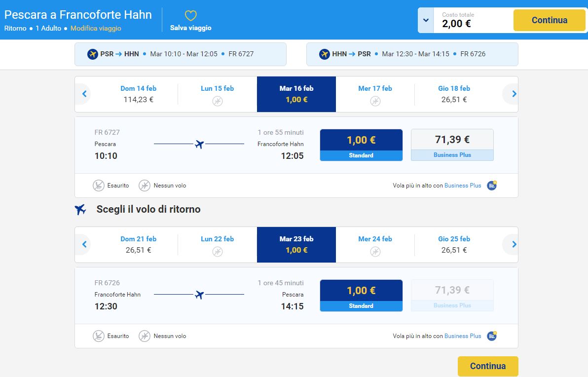Click the Biz badge icon in return section
The image size is (588, 377).
[491, 336]
